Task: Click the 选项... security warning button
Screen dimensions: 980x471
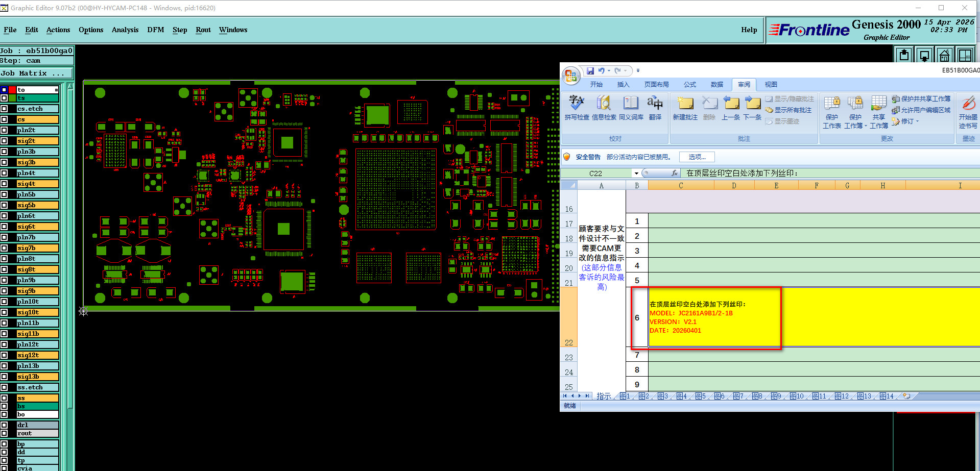Action: [697, 157]
